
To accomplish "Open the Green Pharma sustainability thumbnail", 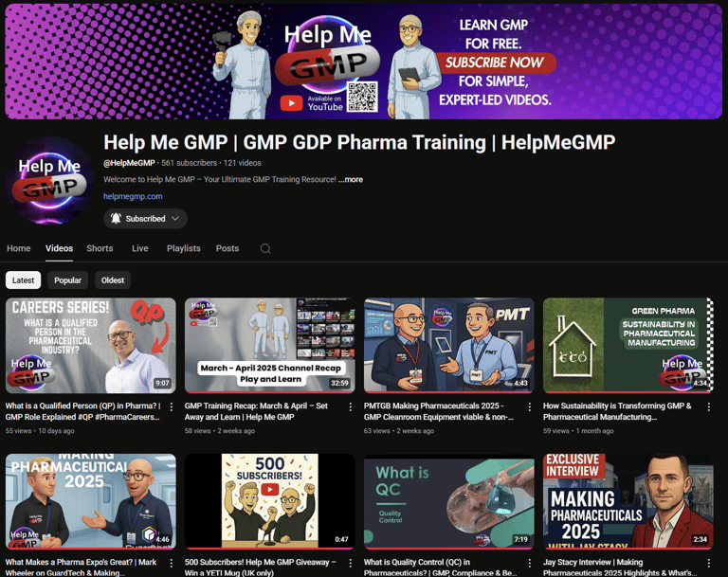I will 628,346.
